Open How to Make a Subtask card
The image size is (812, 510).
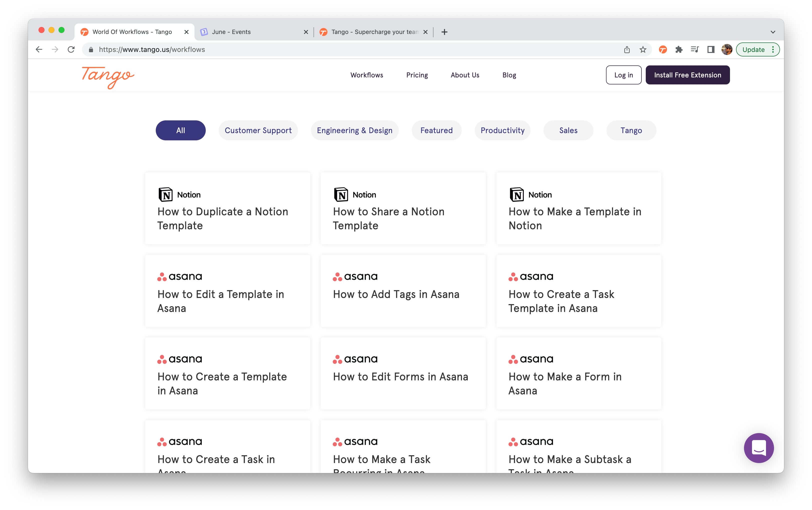click(x=579, y=446)
